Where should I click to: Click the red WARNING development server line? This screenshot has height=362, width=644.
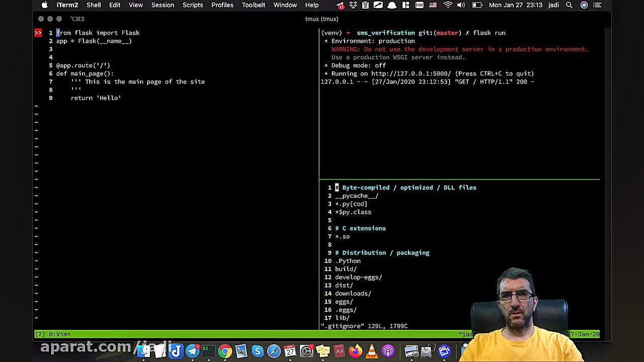pyautogui.click(x=460, y=49)
